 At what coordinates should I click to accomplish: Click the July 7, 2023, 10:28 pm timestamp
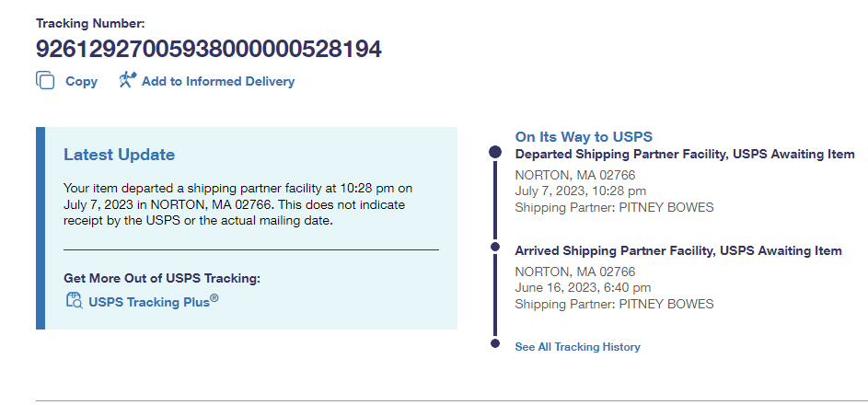[x=580, y=191]
